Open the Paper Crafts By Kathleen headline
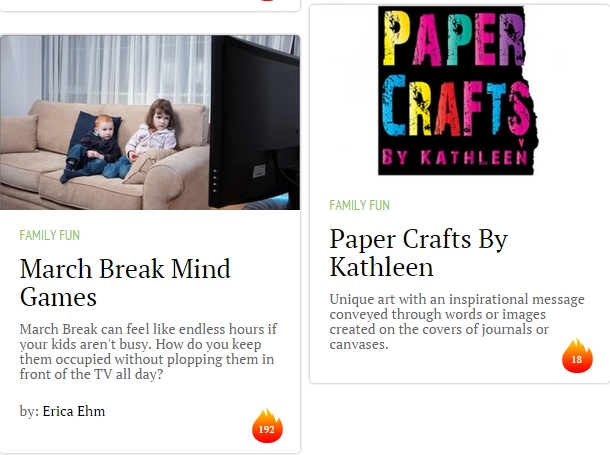This screenshot has height=455, width=610. (419, 252)
